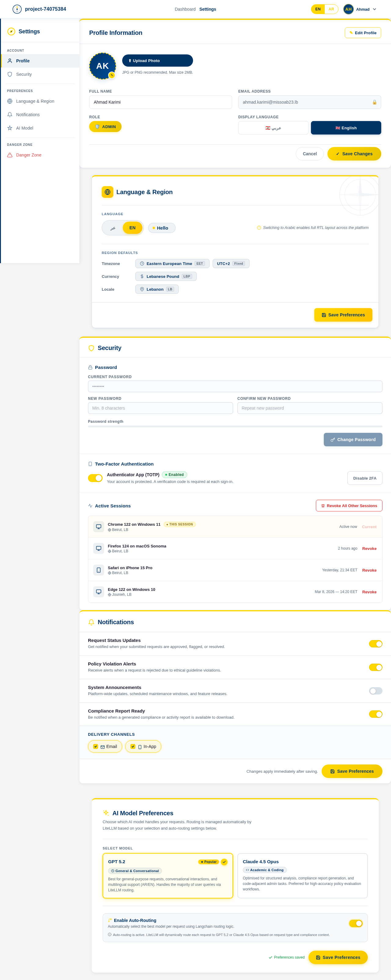Open Notifications sidebar item
Image resolution: width=391 pixels, height=980 pixels.
pyautogui.click(x=40, y=115)
